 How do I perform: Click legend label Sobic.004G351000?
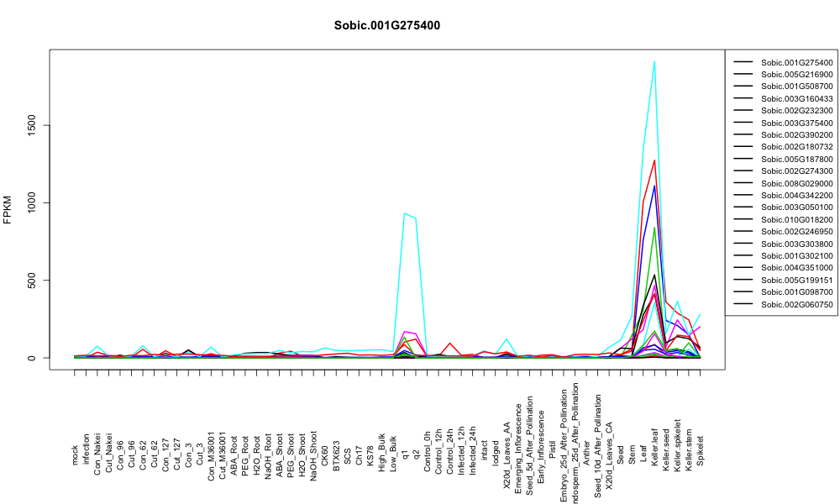pos(796,268)
